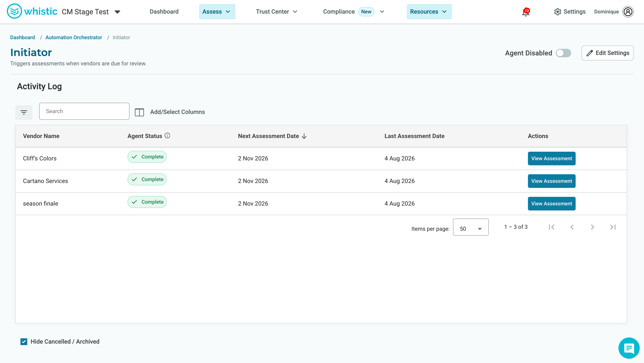Sort by Next Assessment Date arrow
This screenshot has height=363, width=644.
[304, 136]
